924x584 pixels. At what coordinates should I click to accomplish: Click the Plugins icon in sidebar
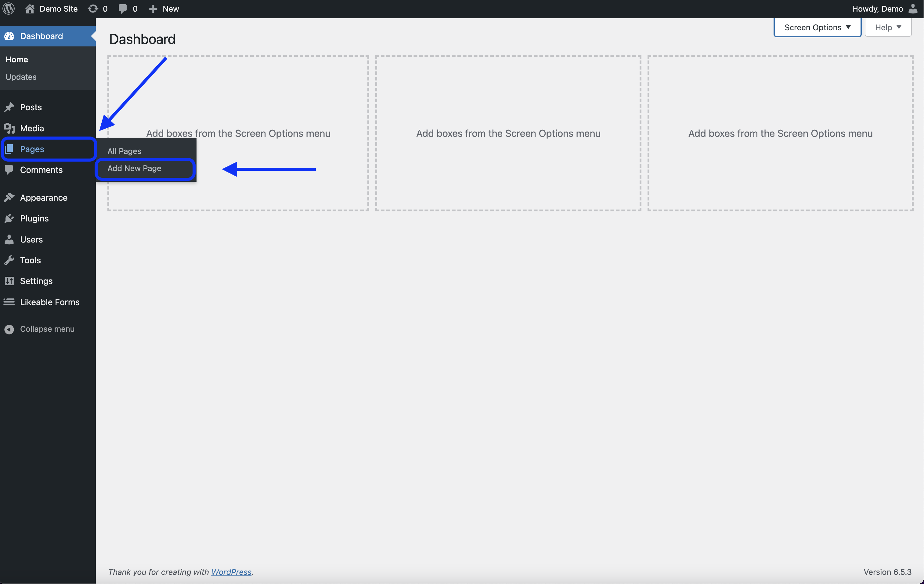[10, 218]
